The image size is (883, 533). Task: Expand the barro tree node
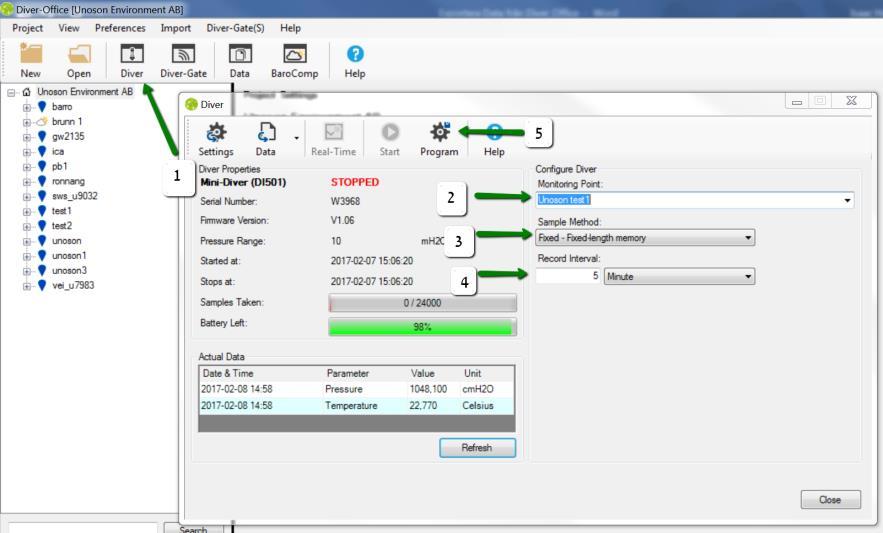pyautogui.click(x=26, y=107)
